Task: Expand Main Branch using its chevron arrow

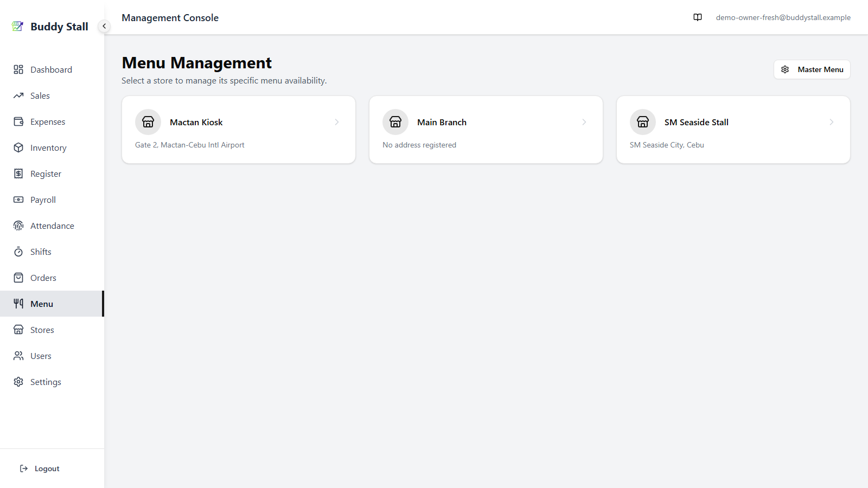Action: click(584, 122)
